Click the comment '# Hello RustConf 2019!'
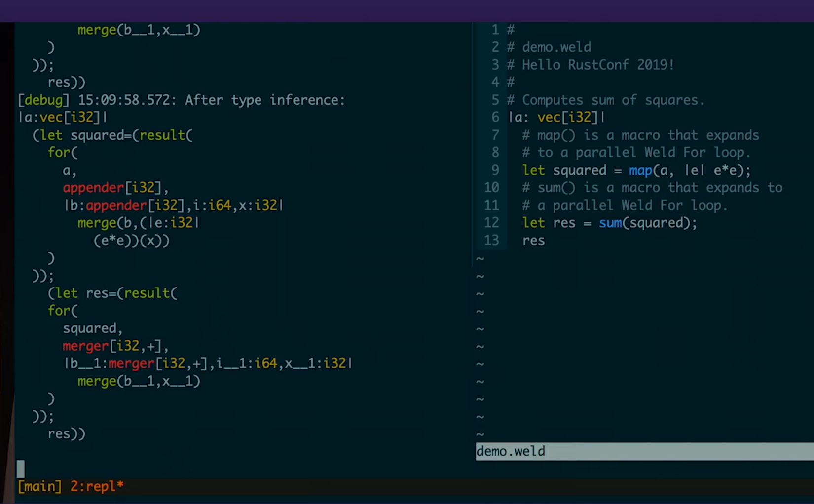 click(x=591, y=65)
